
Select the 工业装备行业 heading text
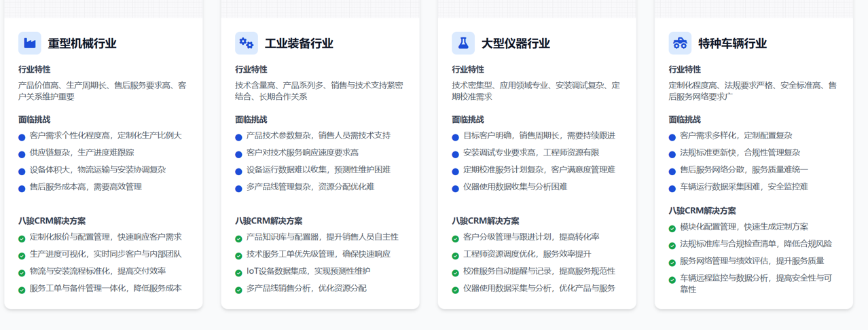point(299,43)
